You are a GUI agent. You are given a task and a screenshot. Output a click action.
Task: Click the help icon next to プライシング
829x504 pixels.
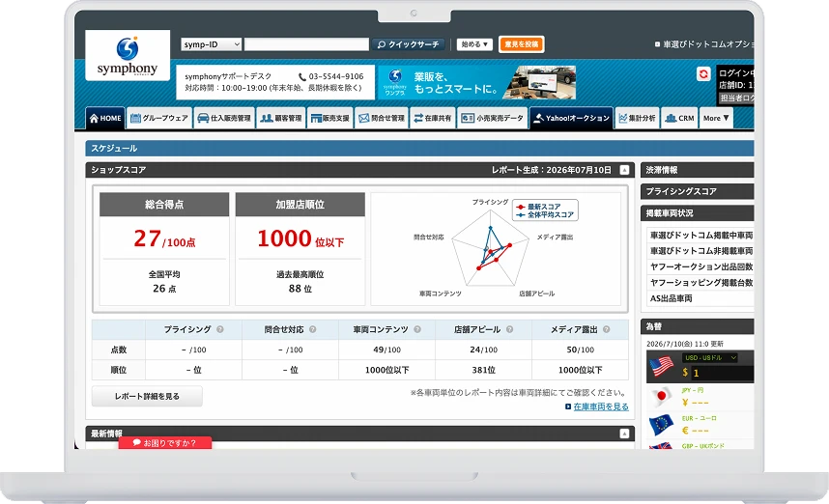[x=220, y=329]
